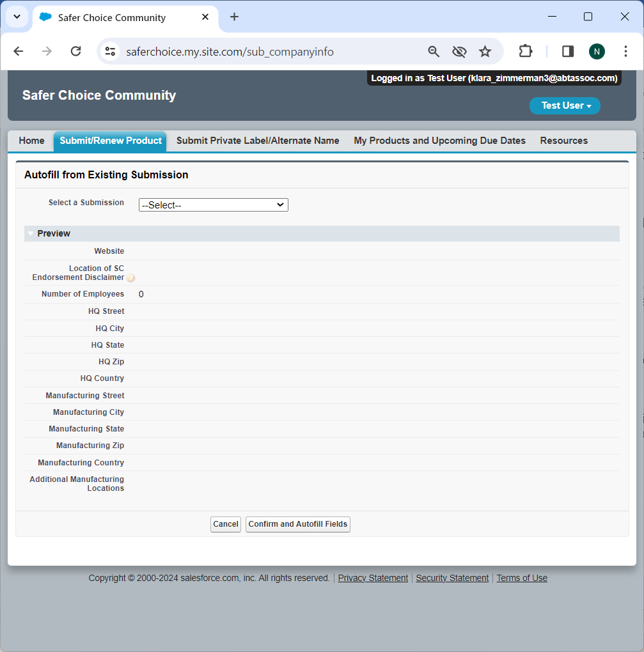Click the HQ Country label
The width and height of the screenshot is (644, 652).
pos(102,378)
